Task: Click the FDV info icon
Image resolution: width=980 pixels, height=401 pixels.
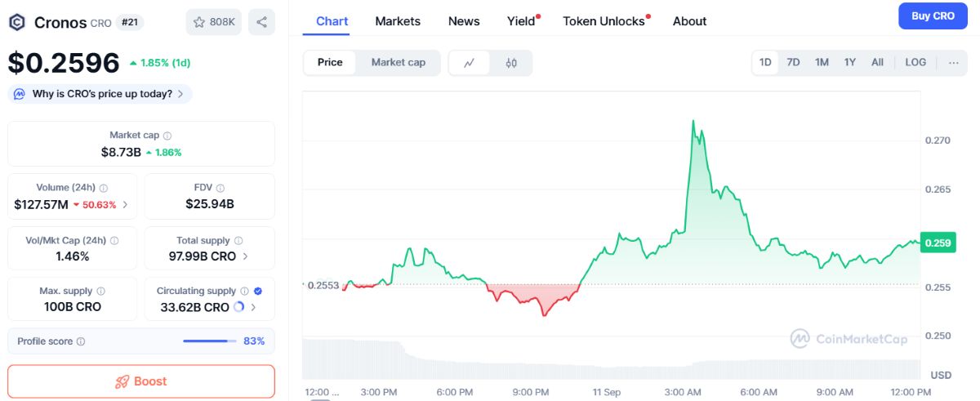Action: tap(222, 188)
